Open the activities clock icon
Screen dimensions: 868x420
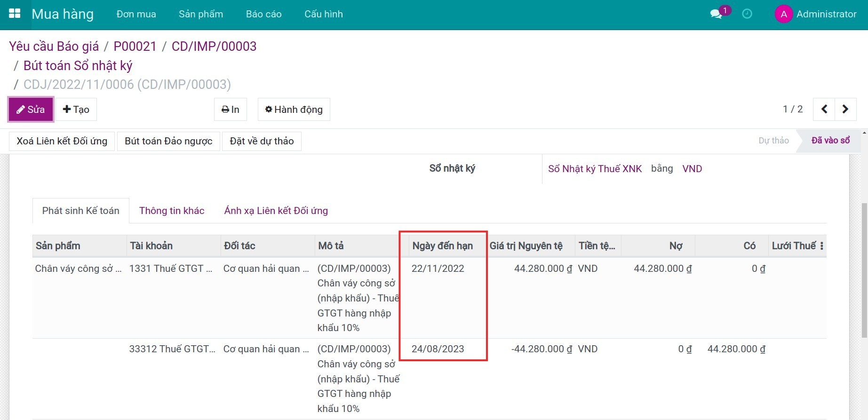747,14
